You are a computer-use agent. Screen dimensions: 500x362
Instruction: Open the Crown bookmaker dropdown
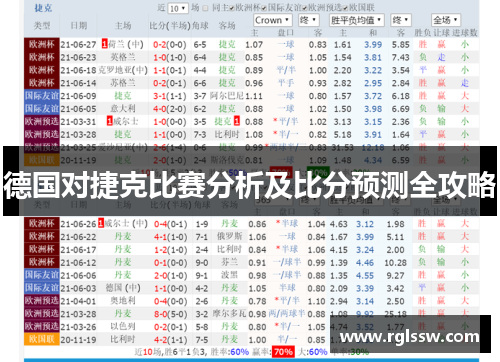point(273,20)
